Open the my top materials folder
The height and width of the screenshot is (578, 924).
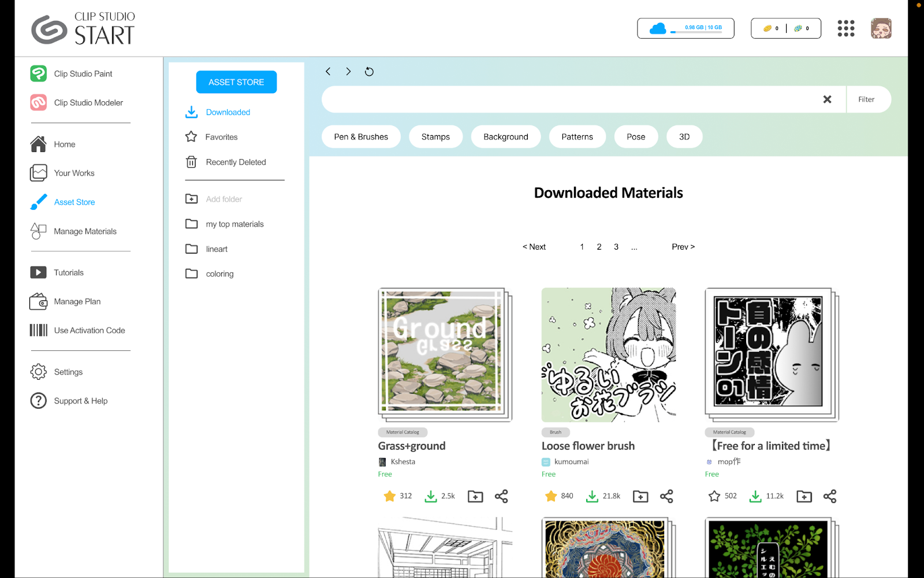pos(225,224)
